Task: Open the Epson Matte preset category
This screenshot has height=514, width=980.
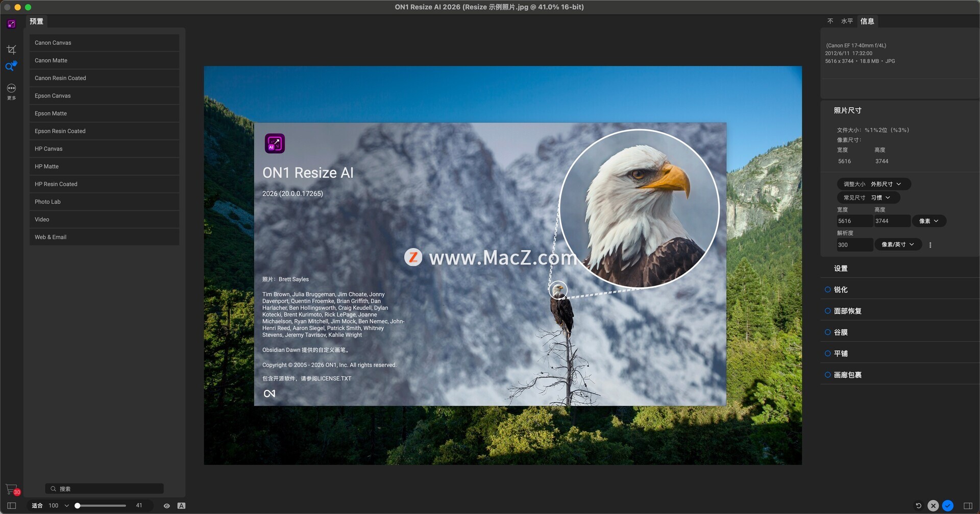Action: pyautogui.click(x=104, y=113)
